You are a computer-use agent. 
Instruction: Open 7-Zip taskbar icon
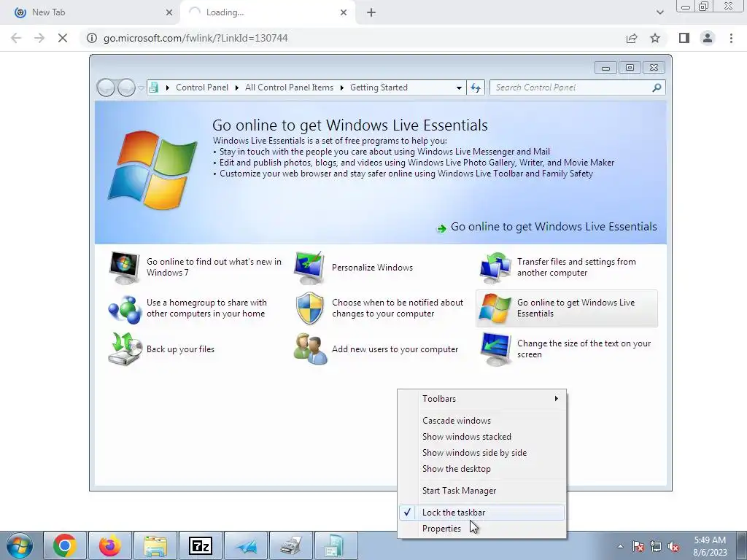pyautogui.click(x=201, y=545)
